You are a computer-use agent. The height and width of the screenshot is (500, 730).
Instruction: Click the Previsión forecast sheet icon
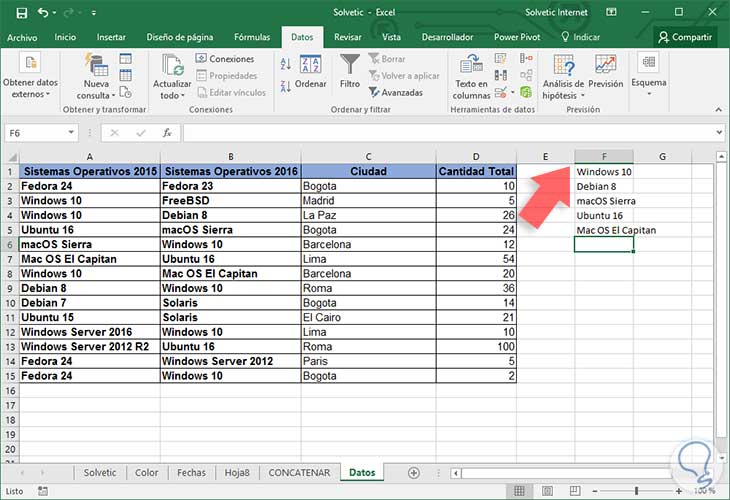tap(605, 71)
